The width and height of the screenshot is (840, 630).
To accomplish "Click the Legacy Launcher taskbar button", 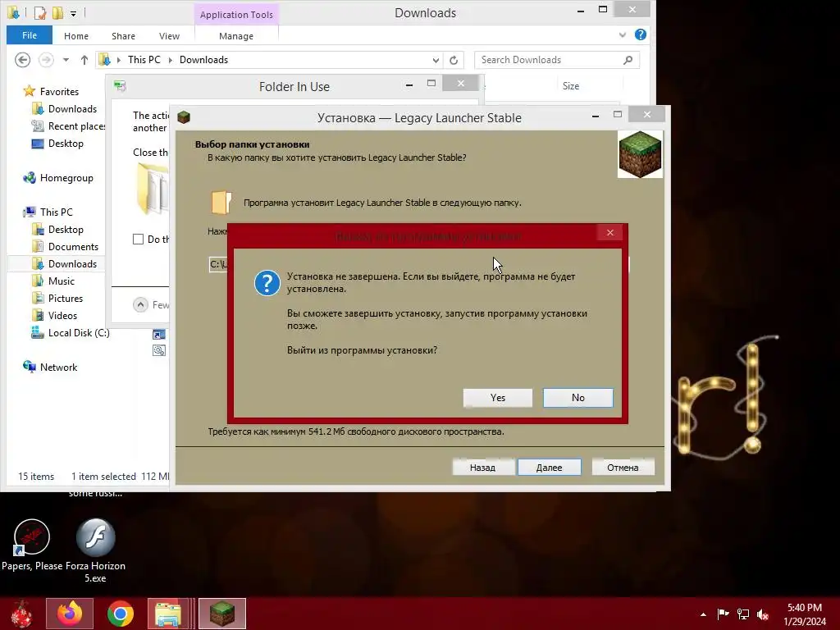I will point(221,614).
